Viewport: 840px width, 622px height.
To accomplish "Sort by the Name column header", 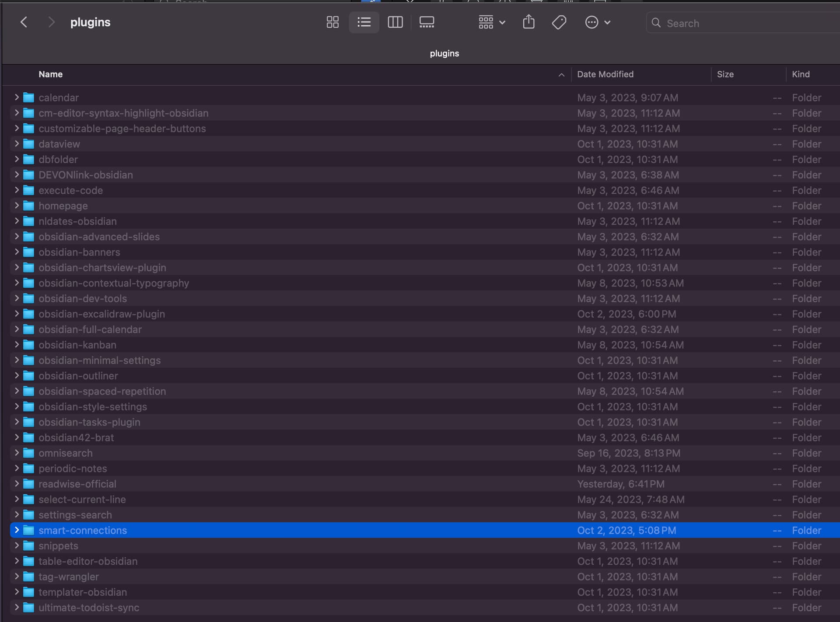I will [x=51, y=74].
